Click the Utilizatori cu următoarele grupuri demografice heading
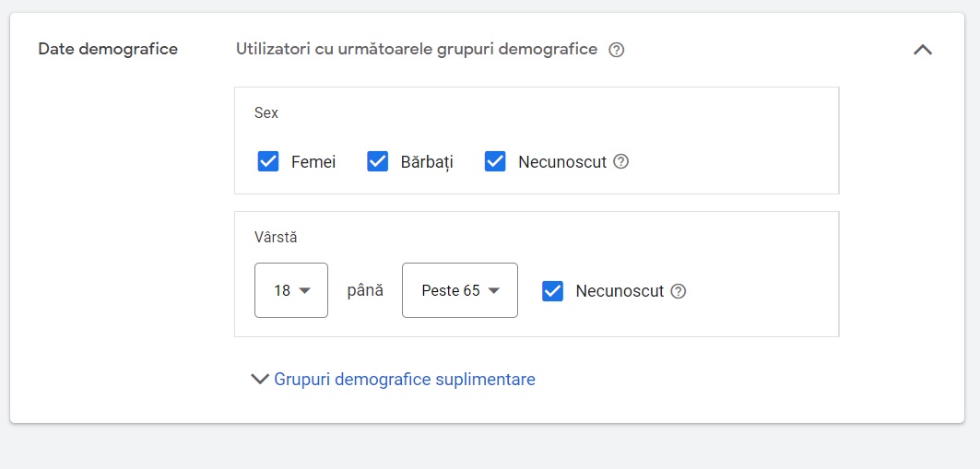 click(x=417, y=50)
